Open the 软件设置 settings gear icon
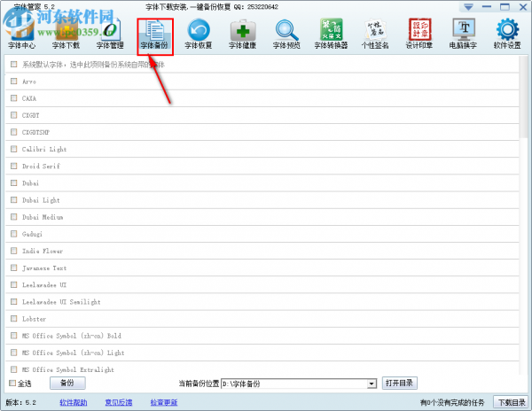The image size is (532, 411). (507, 35)
